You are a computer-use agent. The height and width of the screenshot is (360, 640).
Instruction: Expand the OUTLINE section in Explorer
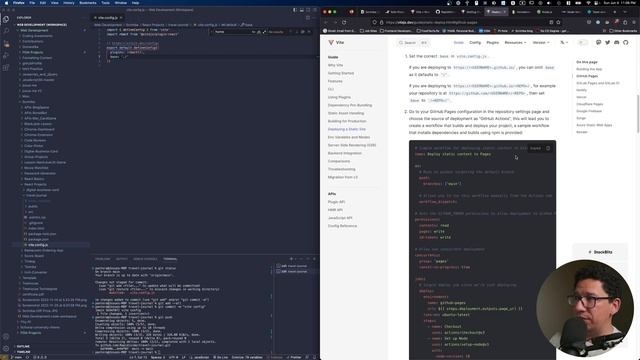pyautogui.click(x=23, y=347)
